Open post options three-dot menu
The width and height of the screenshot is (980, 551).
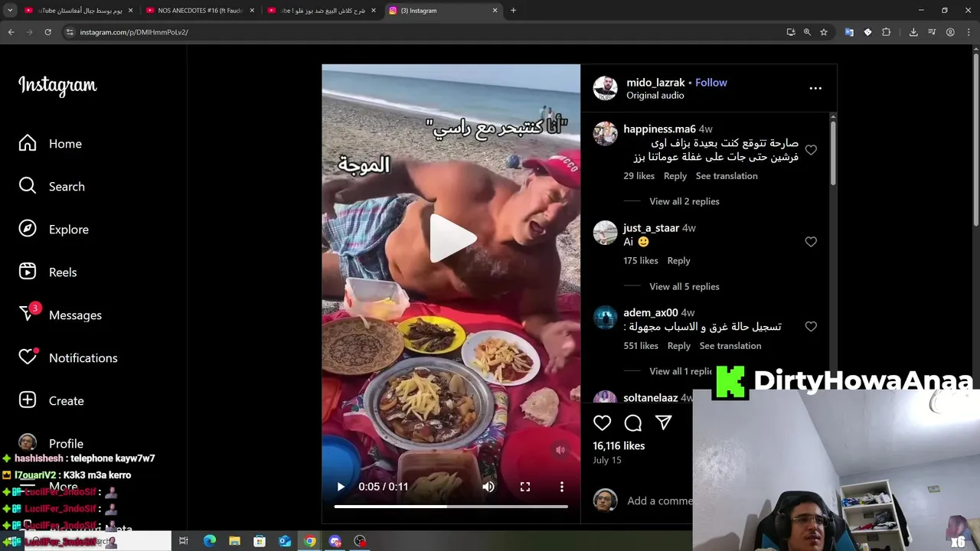tap(815, 88)
